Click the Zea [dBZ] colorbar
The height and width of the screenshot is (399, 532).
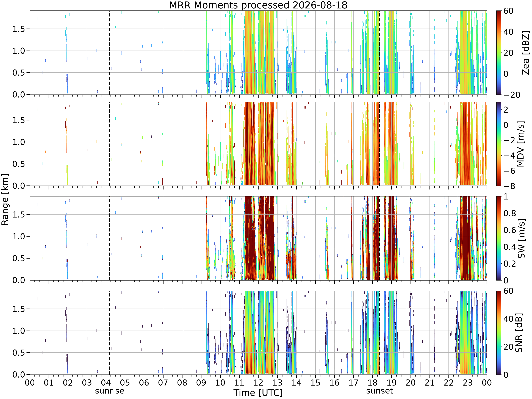point(498,52)
